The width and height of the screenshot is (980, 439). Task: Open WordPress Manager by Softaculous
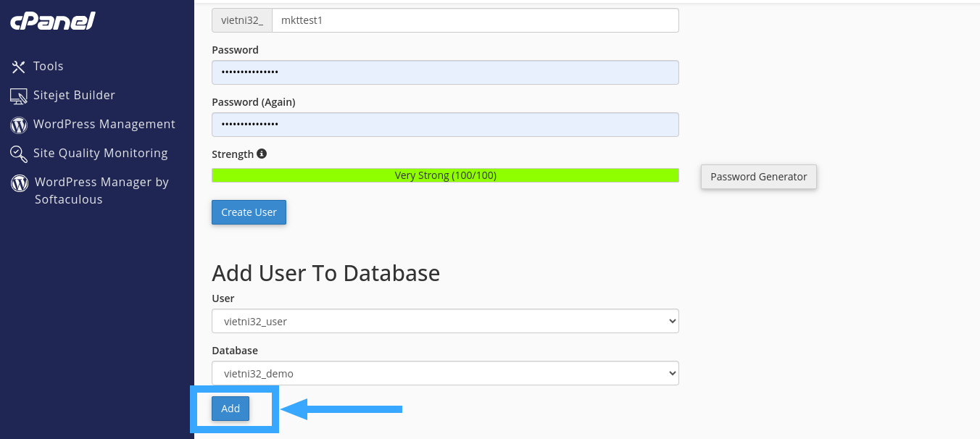(x=101, y=191)
